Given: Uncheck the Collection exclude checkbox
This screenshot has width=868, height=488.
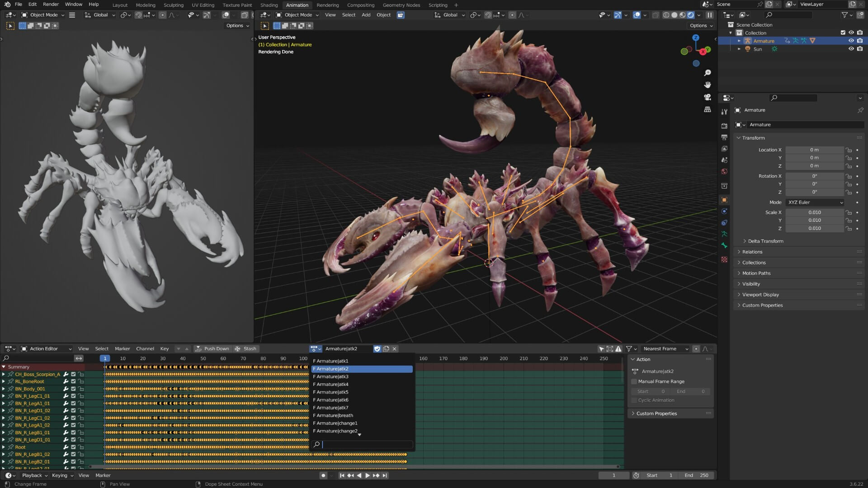Looking at the screenshot, I should pos(843,33).
